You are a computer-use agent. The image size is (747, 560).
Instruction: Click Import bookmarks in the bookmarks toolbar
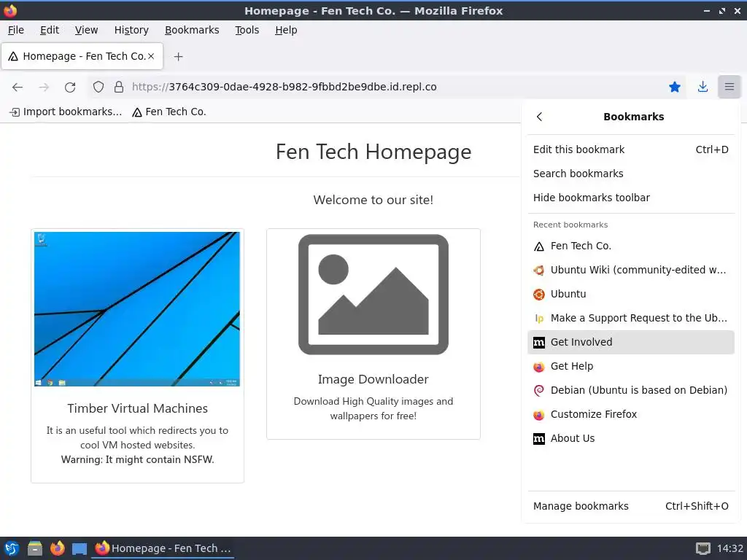(66, 112)
